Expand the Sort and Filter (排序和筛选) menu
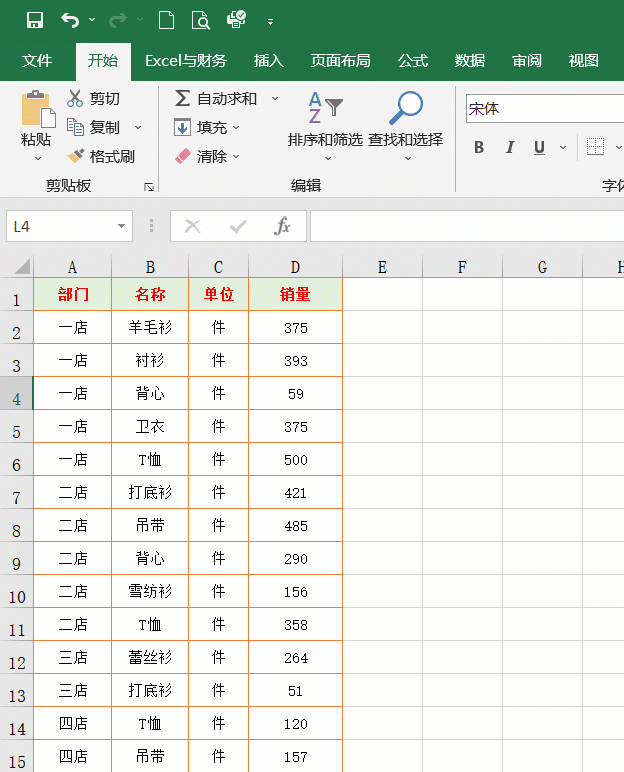Screen dimensions: 624x772 325,139
